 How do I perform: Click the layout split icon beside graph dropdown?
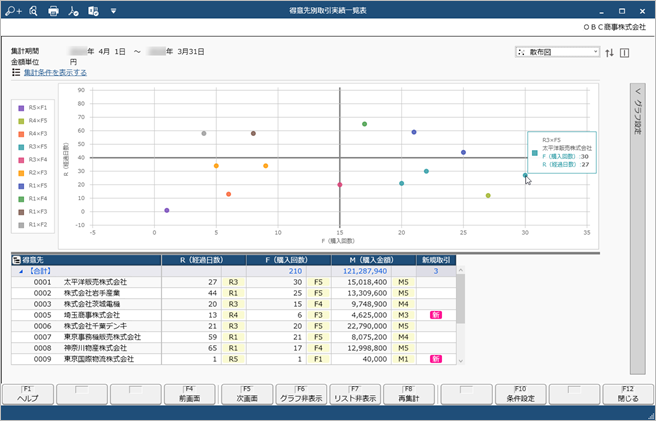click(x=625, y=51)
